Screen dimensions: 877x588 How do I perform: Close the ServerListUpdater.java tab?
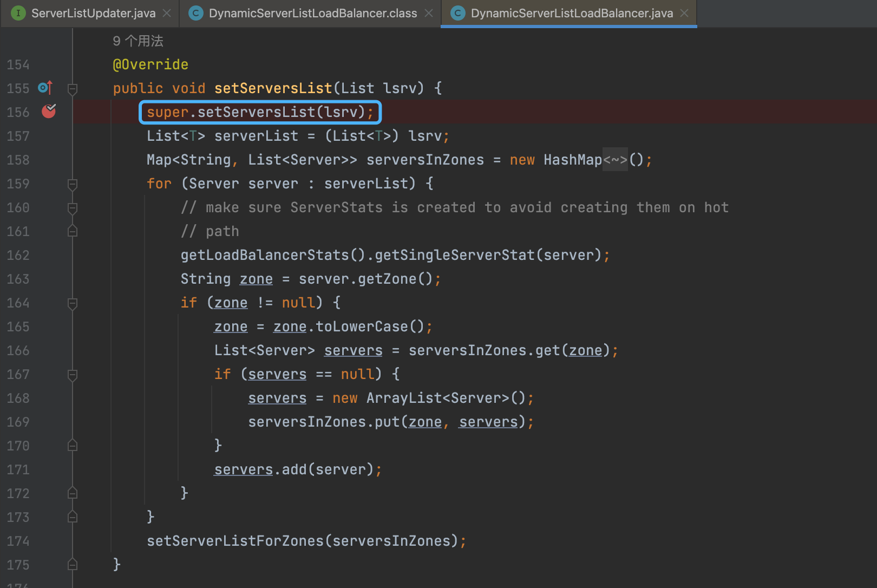tap(167, 13)
